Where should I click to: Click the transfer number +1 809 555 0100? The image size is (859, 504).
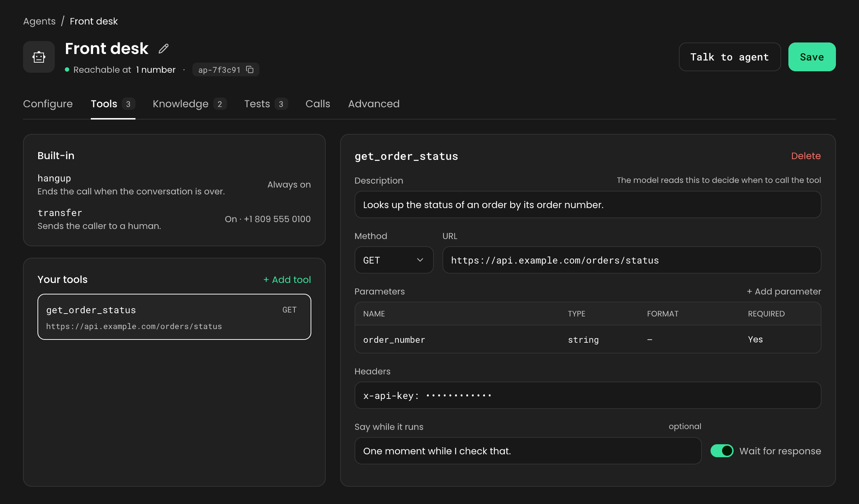pyautogui.click(x=277, y=219)
